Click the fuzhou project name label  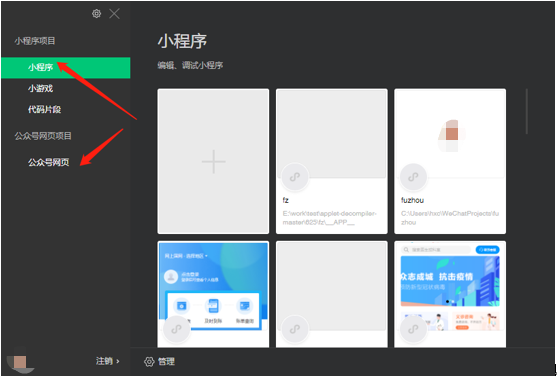412,200
